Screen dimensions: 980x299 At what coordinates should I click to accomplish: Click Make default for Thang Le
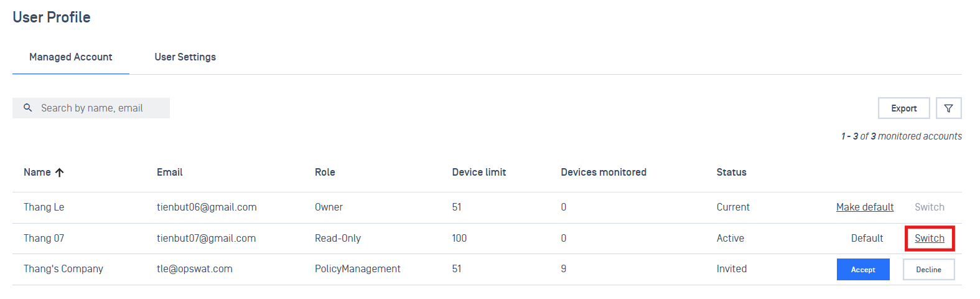pyautogui.click(x=864, y=207)
